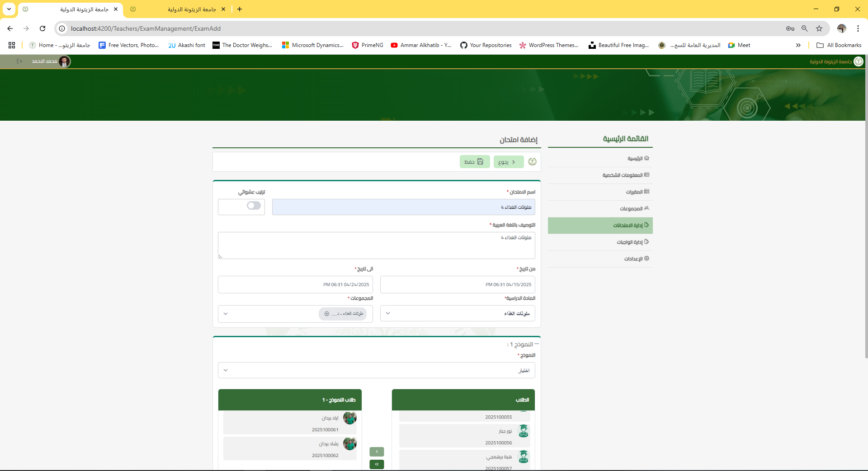This screenshot has height=471, width=868.
Task: Click the password key icon in address bar
Action: tap(790, 28)
